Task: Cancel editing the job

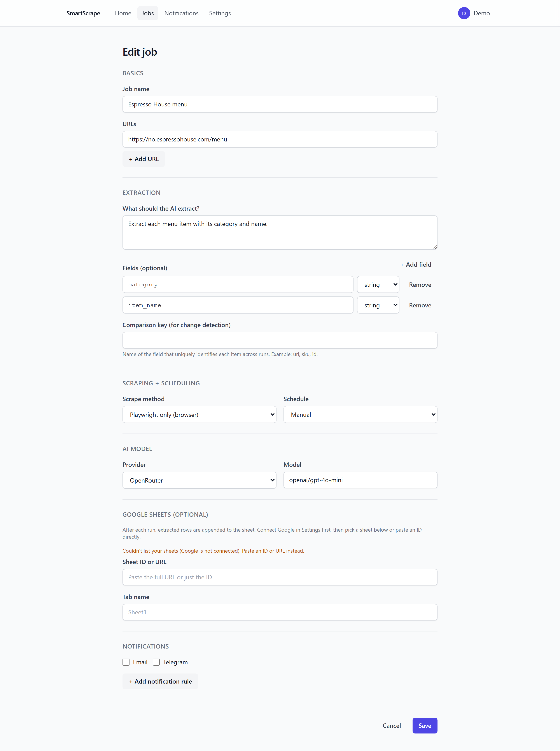Action: (x=392, y=726)
